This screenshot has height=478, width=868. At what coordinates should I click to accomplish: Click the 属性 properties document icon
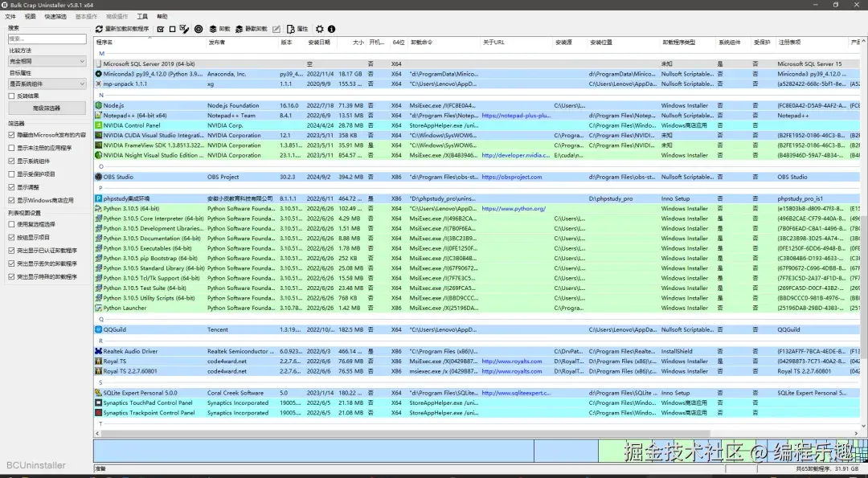(291, 29)
